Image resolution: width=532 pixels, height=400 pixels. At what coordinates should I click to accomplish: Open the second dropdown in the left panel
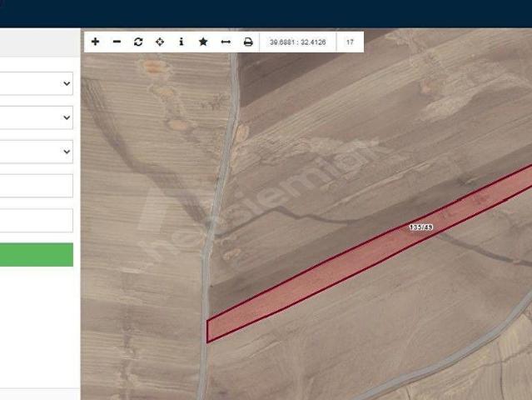coord(37,117)
